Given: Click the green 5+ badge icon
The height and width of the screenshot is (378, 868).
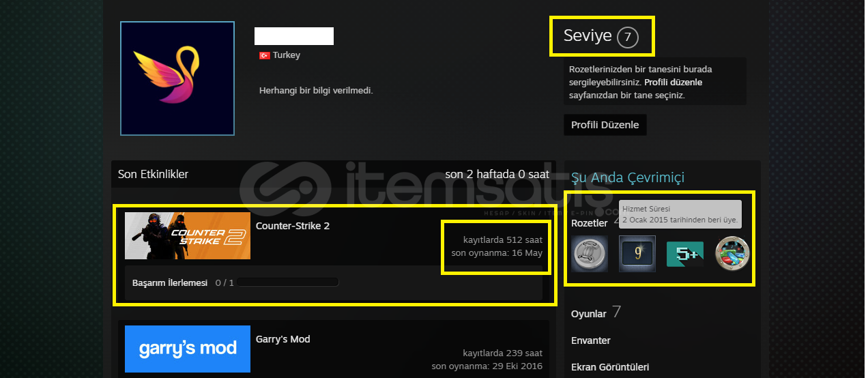Looking at the screenshot, I should 684,255.
